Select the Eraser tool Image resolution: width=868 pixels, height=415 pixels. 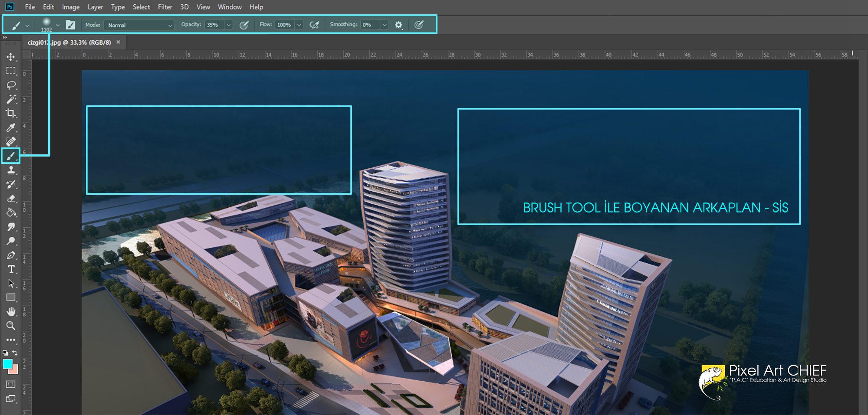[11, 199]
